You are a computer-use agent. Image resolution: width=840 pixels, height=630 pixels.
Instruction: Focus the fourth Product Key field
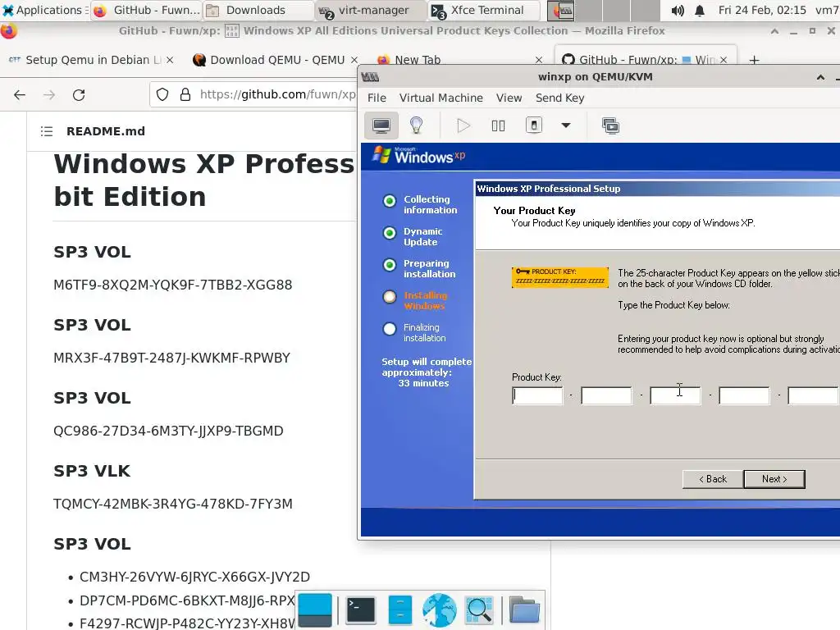(x=744, y=395)
